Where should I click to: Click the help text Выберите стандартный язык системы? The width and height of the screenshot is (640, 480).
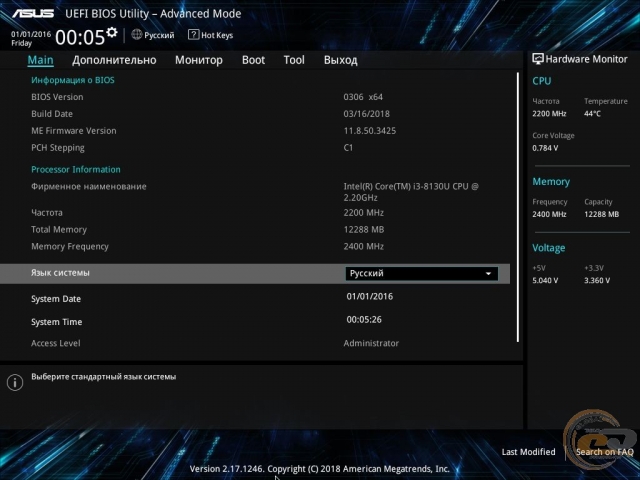pyautogui.click(x=104, y=377)
